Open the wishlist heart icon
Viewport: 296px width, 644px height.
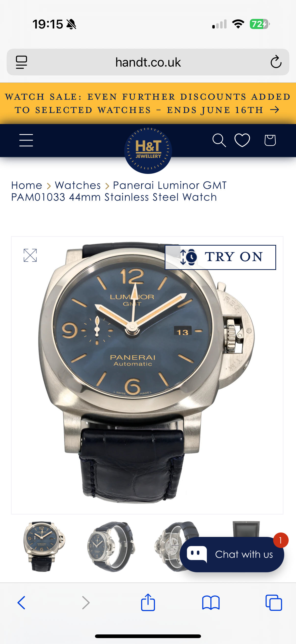pos(242,140)
